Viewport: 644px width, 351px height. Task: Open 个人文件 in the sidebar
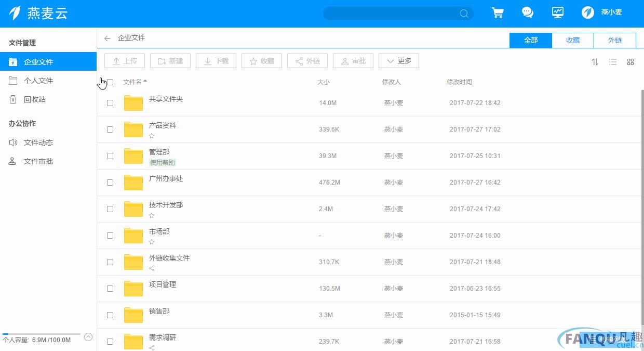tap(38, 81)
